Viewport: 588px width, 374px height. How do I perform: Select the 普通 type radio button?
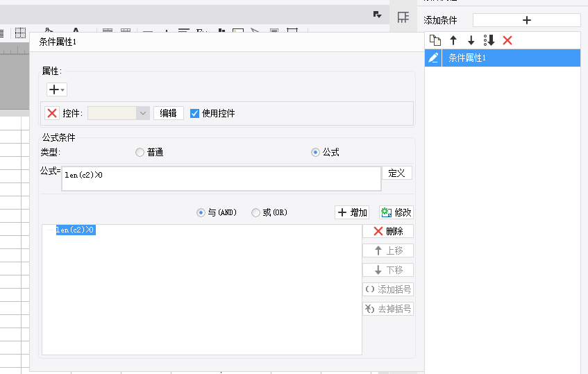[x=140, y=152]
